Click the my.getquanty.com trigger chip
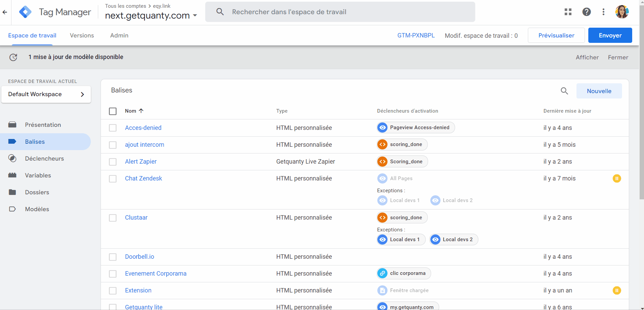The image size is (644, 310). tap(408, 306)
